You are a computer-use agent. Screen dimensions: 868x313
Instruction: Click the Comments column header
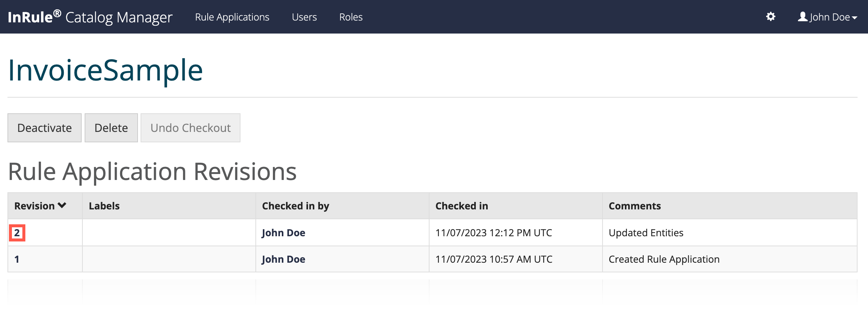pos(635,206)
